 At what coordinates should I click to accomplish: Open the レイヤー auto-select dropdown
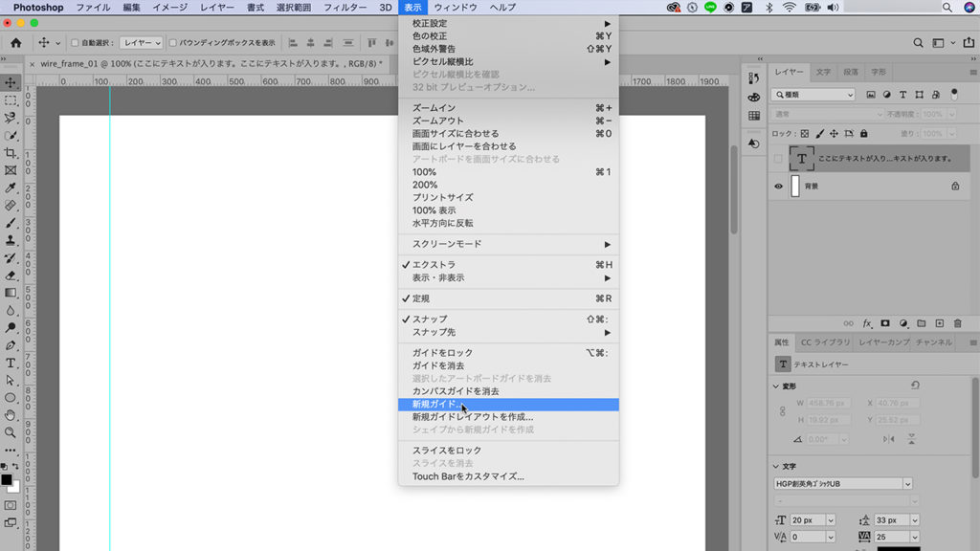coord(142,43)
